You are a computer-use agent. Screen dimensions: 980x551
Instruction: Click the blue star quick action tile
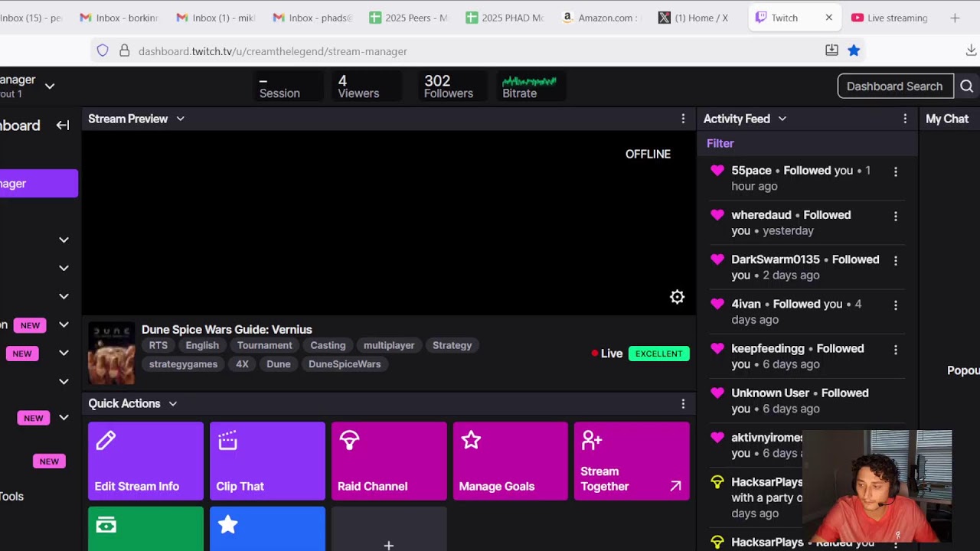coord(267,529)
